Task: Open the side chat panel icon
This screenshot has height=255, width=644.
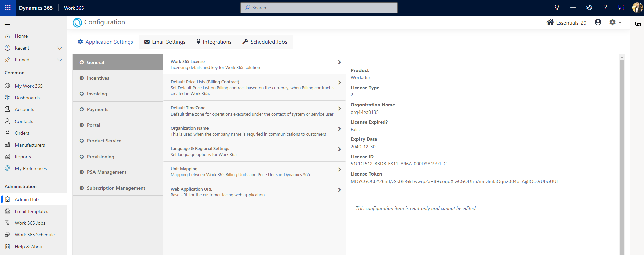Action: click(638, 24)
